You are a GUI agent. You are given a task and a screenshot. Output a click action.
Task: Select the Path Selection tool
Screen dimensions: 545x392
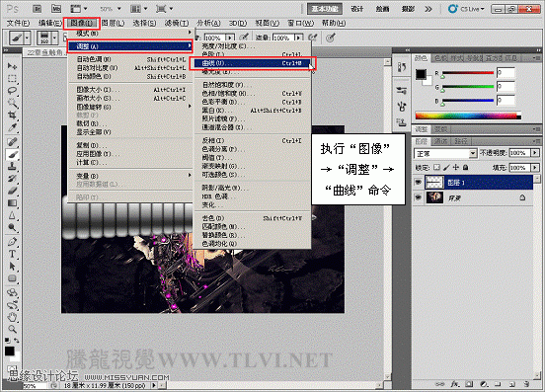pos(12,267)
